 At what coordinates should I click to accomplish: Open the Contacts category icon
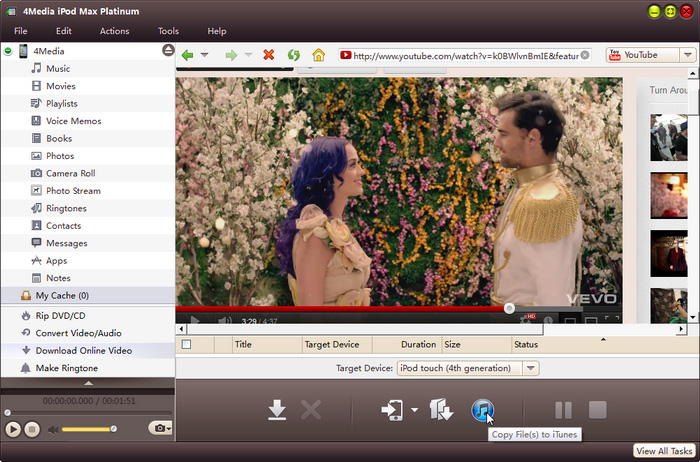pyautogui.click(x=36, y=225)
